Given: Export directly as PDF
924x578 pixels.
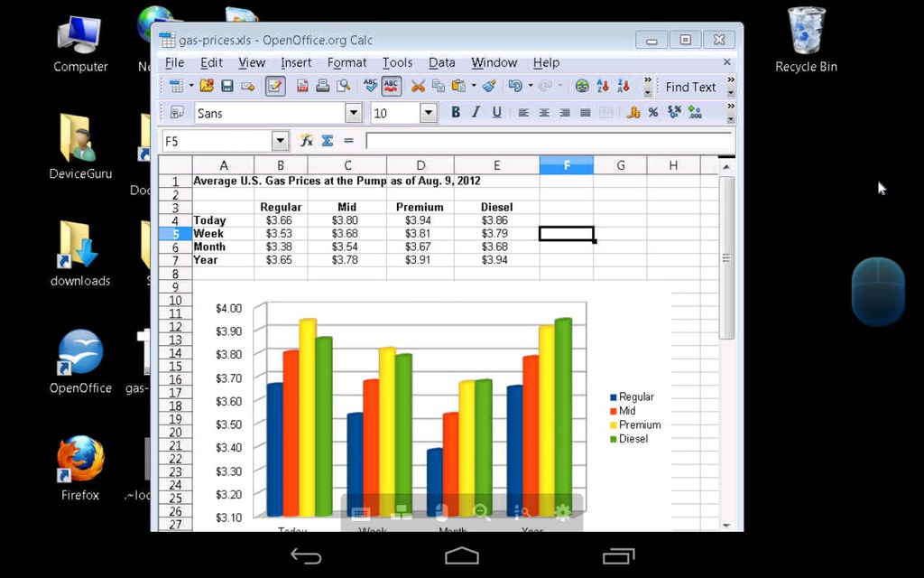Looking at the screenshot, I should [302, 86].
